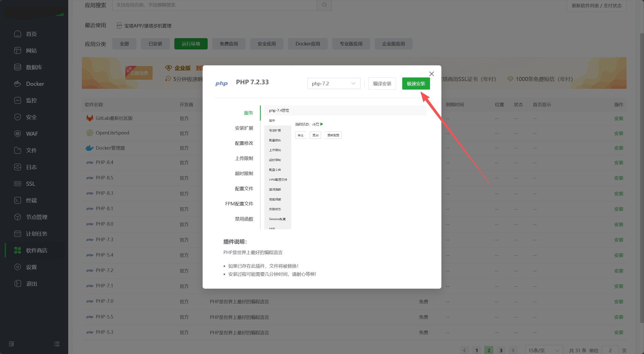
Task: Select the Docker应用 category tab
Action: click(308, 44)
